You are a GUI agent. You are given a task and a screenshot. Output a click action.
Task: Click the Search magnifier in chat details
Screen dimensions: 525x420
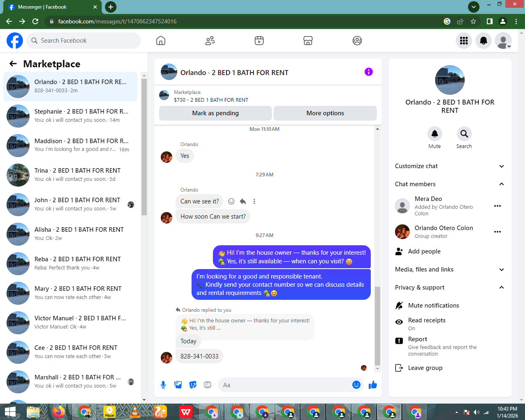tap(464, 134)
